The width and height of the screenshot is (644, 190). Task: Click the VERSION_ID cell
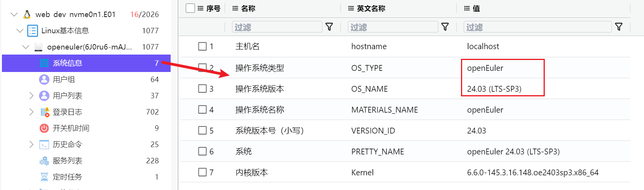373,131
